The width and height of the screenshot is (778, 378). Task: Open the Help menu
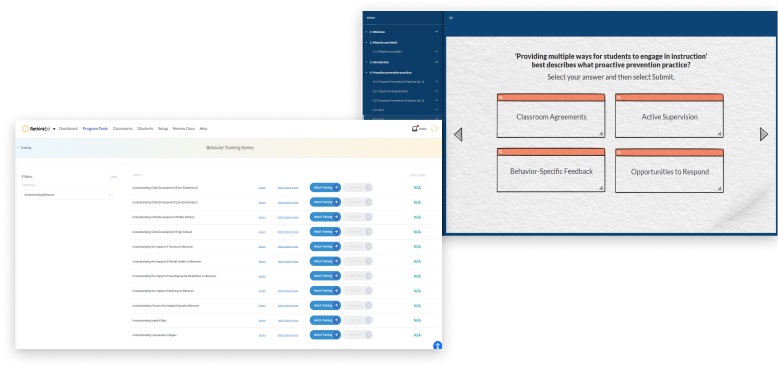[x=203, y=128]
